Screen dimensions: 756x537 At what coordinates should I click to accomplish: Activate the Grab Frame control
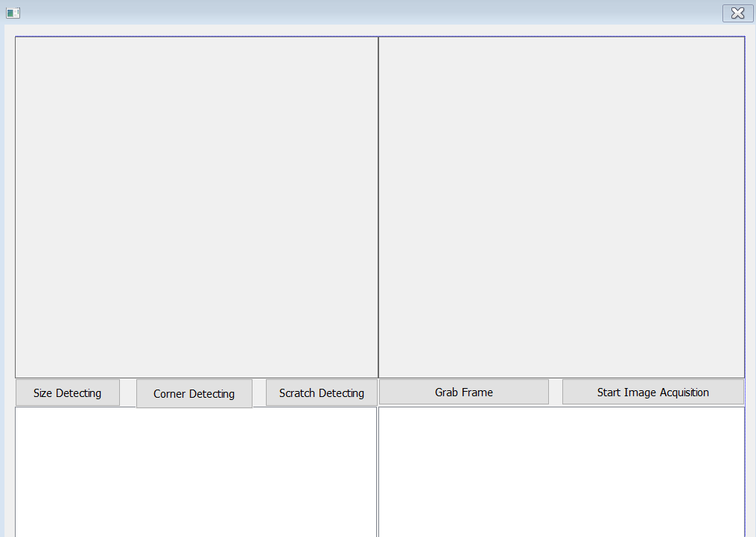point(464,391)
